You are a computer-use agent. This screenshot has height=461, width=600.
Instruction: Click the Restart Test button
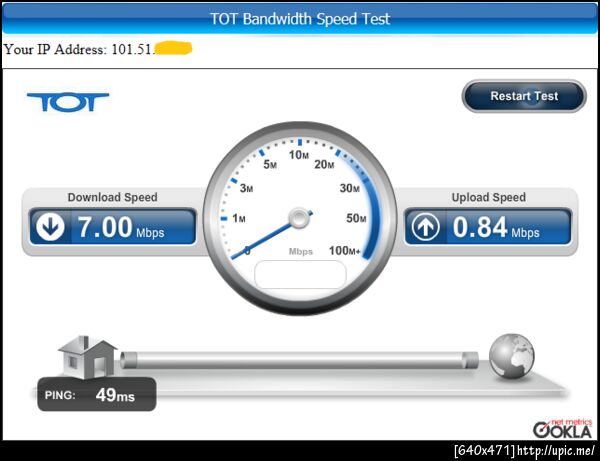(524, 96)
